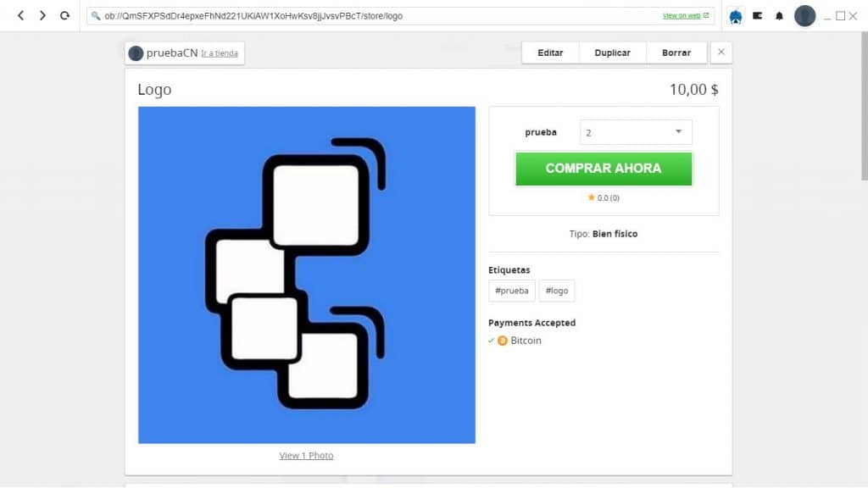Click the Editar button
The width and height of the screenshot is (868, 488).
(x=550, y=53)
